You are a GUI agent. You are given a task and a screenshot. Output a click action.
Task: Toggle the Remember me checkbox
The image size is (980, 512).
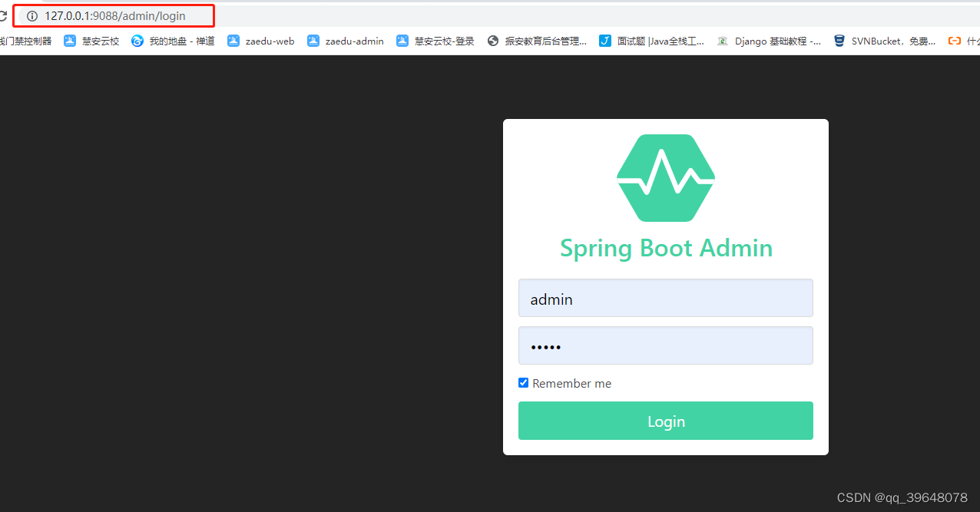(x=524, y=382)
